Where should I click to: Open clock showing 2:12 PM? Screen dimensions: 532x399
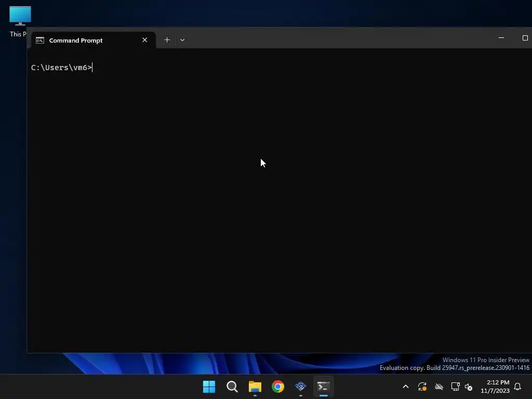click(495, 387)
